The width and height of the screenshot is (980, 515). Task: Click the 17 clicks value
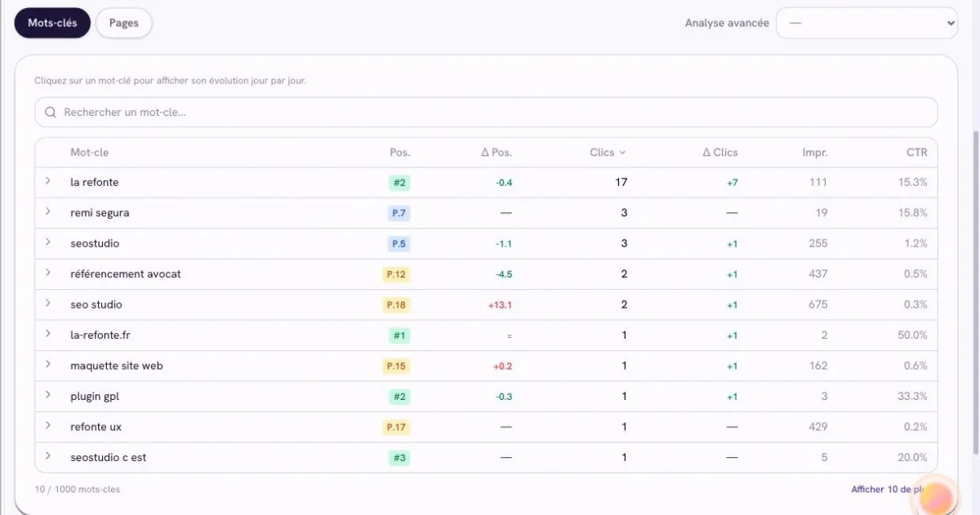pos(621,182)
